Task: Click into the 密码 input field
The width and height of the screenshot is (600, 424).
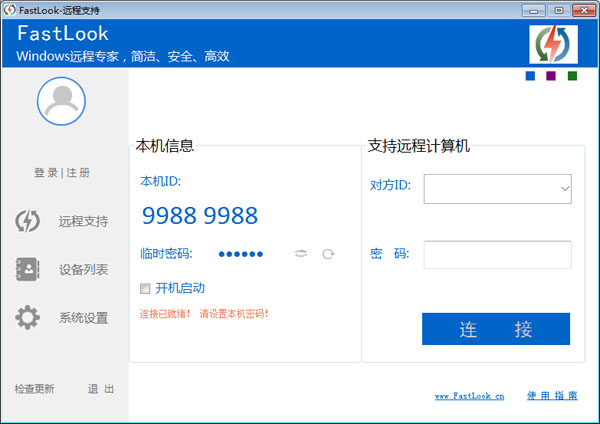Action: pyautogui.click(x=497, y=254)
